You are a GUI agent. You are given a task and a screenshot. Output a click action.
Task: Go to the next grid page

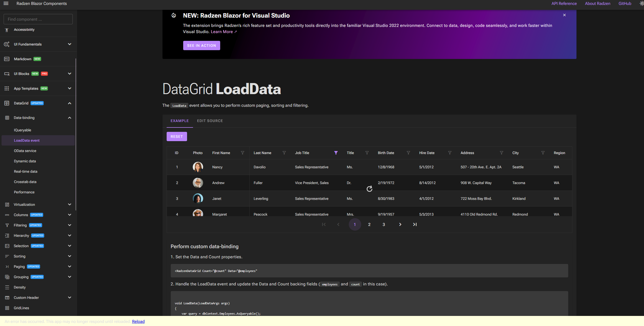coord(400,224)
